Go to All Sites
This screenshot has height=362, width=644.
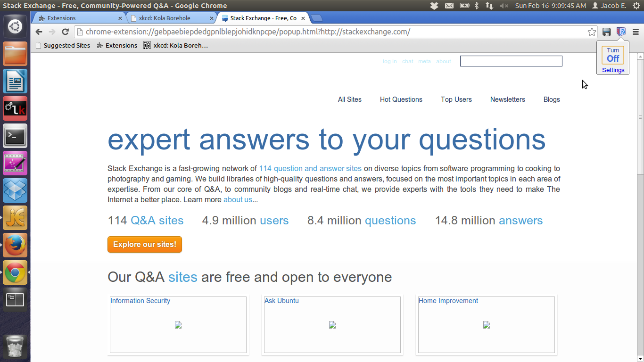350,99
